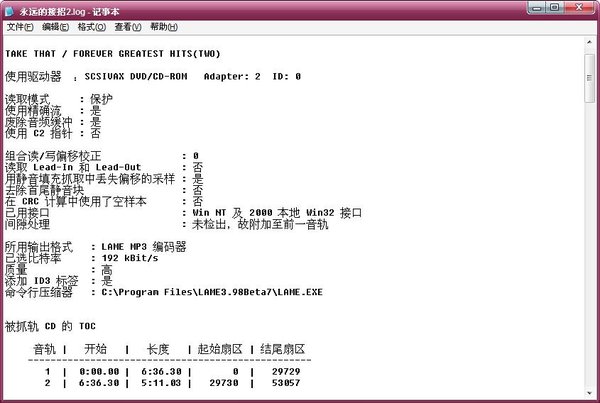Click the 开始 column header
This screenshot has width=600, height=403.
(x=96, y=349)
